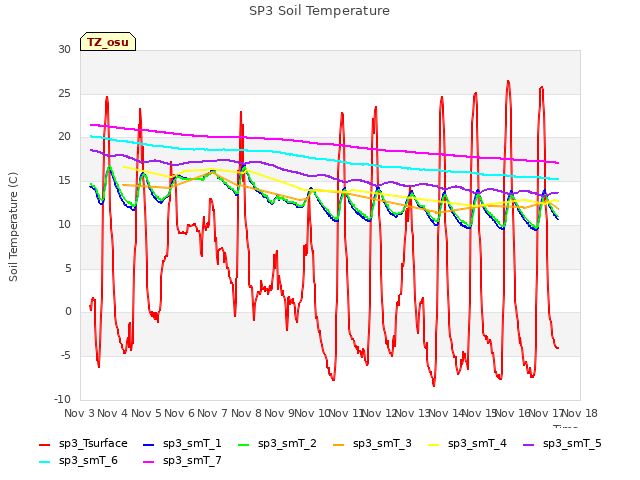Click the Nov 4 x-axis tick label
640x480 pixels.
click(x=112, y=413)
